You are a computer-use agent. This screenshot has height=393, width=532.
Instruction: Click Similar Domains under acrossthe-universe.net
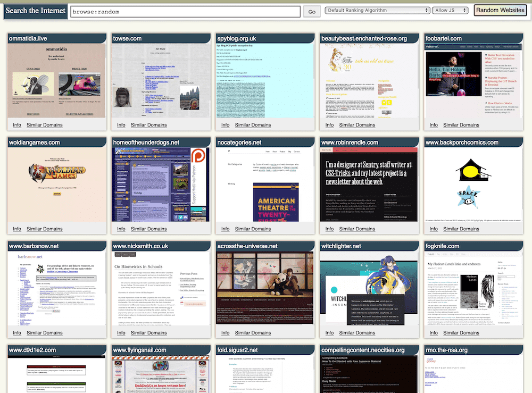click(x=253, y=333)
